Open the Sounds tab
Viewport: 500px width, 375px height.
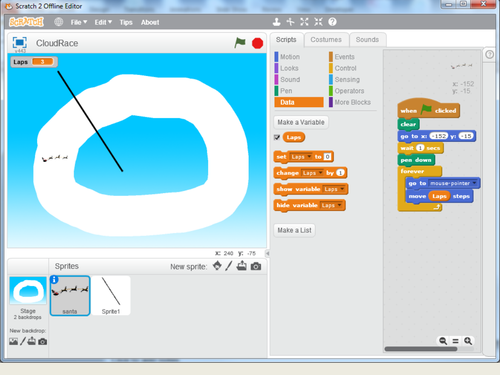367,40
